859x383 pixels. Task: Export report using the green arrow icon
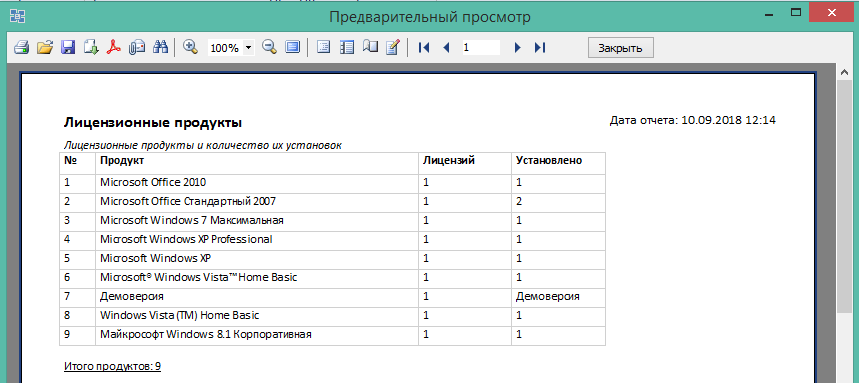click(90, 47)
